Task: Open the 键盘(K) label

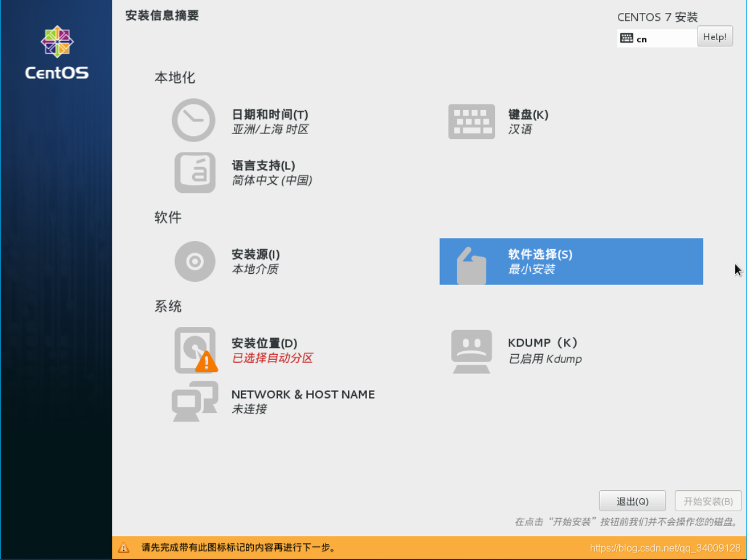Action: pos(528,114)
